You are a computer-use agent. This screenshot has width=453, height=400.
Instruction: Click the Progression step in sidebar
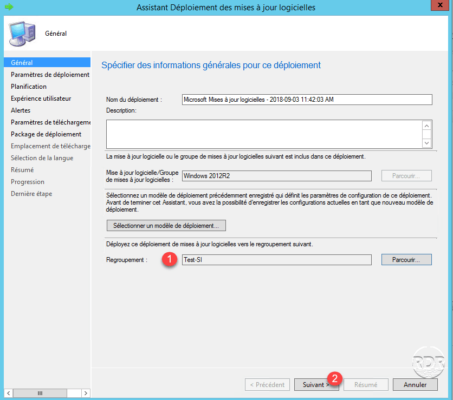pos(27,182)
